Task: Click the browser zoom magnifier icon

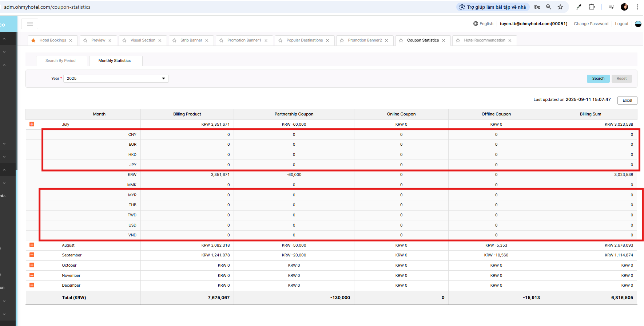Action: click(x=549, y=7)
